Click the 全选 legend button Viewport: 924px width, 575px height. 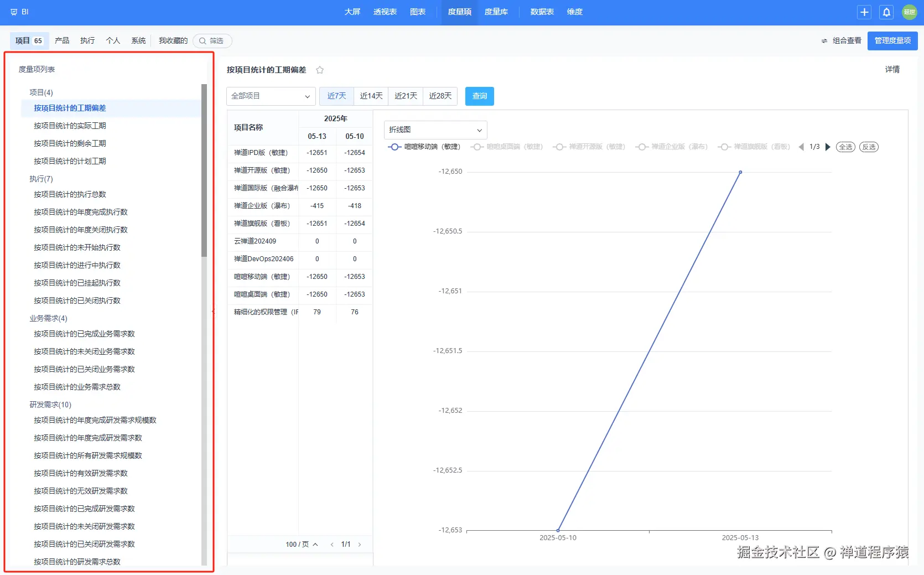click(845, 147)
